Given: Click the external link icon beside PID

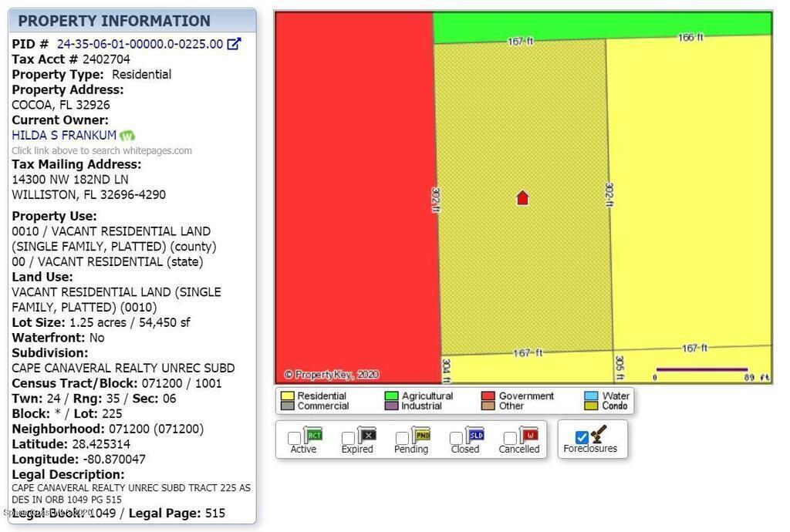Looking at the screenshot, I should (x=234, y=44).
